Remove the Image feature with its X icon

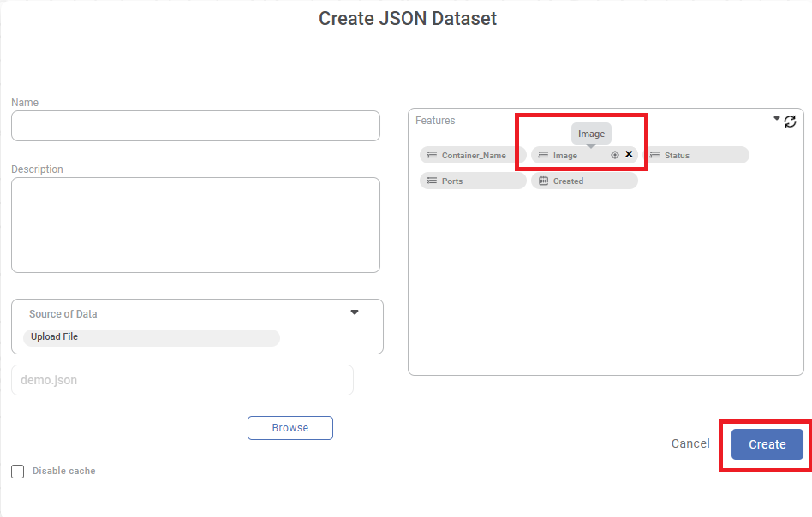(629, 154)
